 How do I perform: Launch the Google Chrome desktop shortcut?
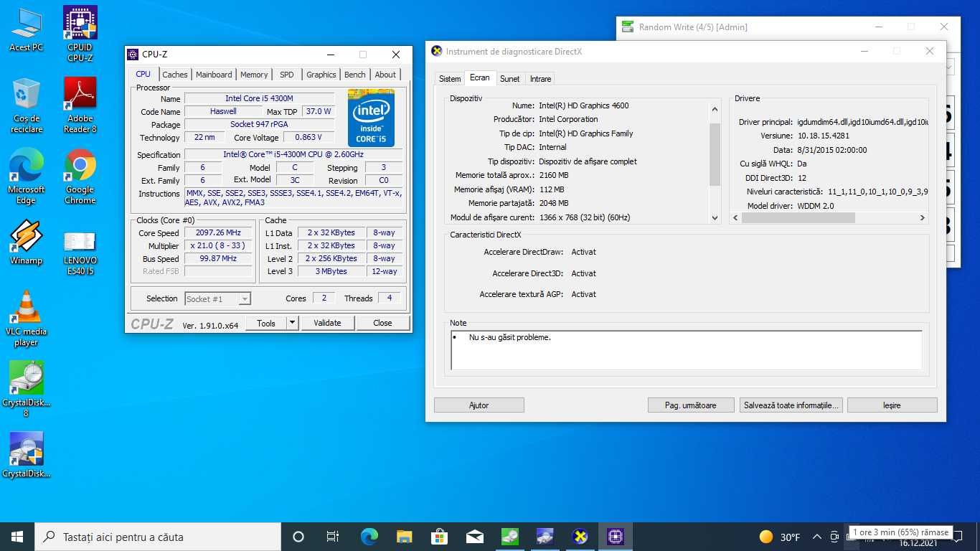point(80,176)
